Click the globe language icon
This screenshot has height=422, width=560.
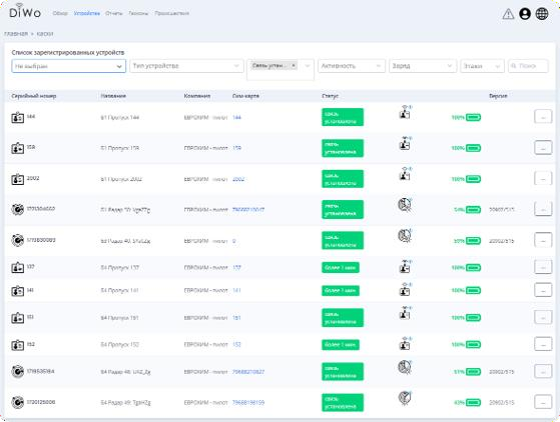click(x=542, y=14)
